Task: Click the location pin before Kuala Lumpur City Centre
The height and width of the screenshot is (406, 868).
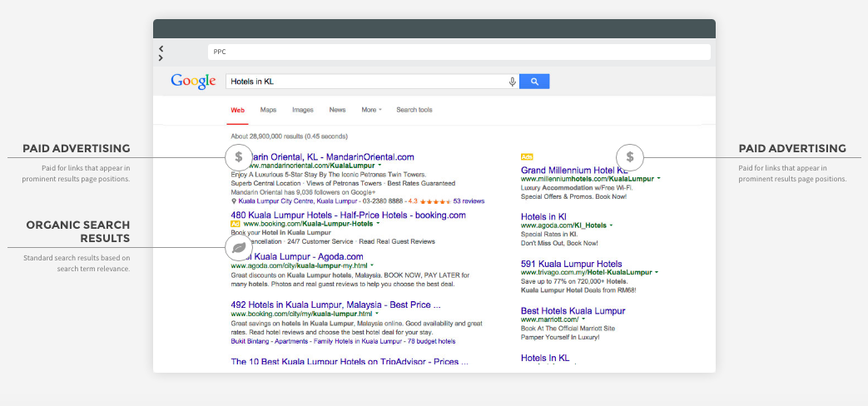Action: [234, 201]
